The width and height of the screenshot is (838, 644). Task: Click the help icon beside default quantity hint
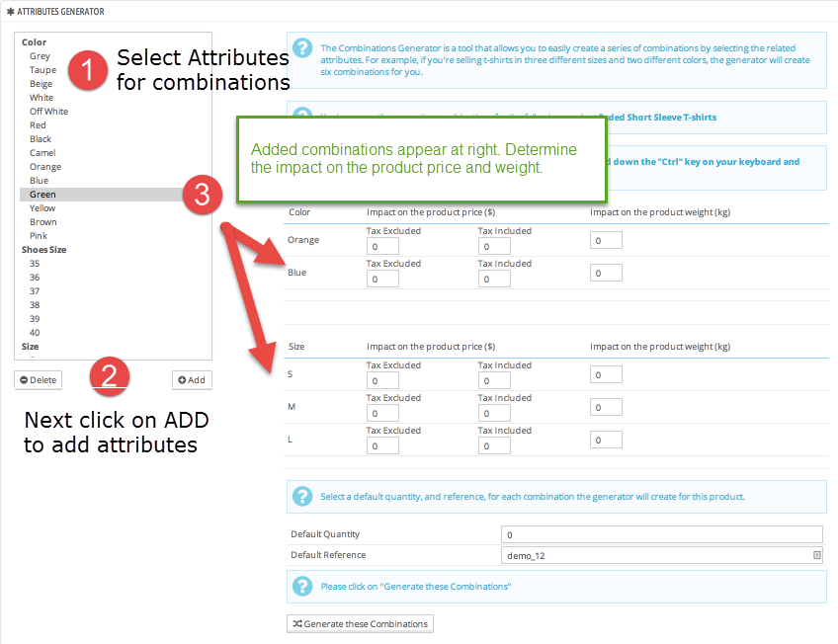coord(302,496)
